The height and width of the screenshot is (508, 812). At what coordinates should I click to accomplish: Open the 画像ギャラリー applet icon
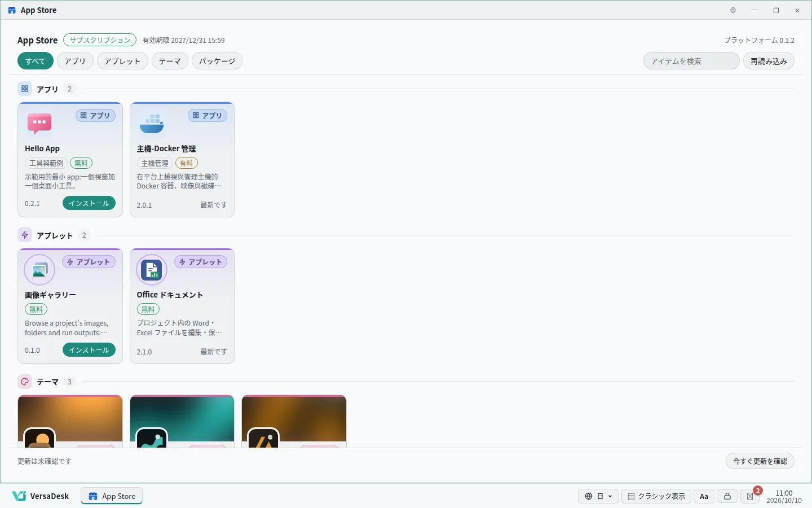pyautogui.click(x=39, y=270)
